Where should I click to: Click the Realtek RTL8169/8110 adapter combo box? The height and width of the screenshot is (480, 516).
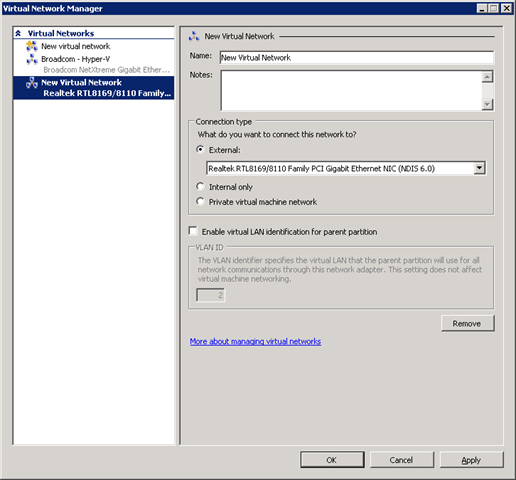346,168
